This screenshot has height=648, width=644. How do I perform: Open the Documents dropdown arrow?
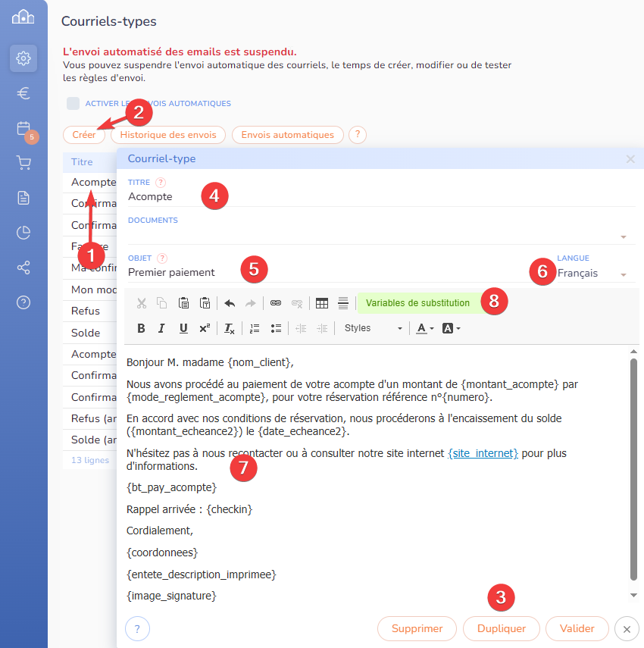(623, 236)
